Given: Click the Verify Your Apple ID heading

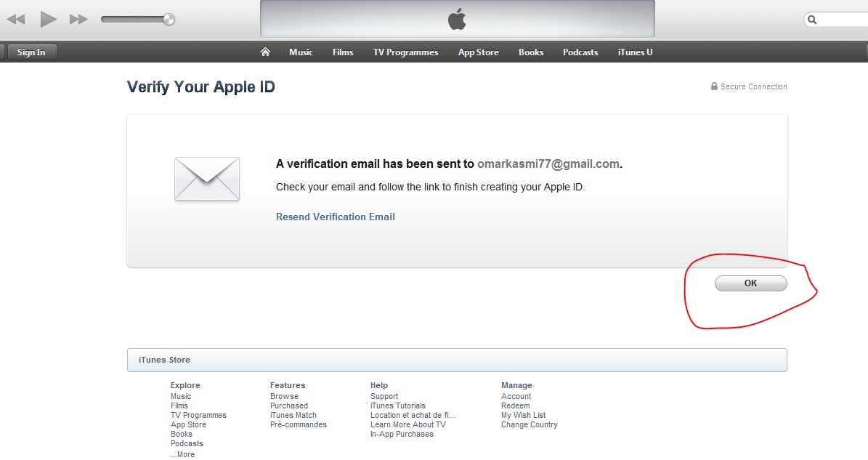Looking at the screenshot, I should click(x=201, y=87).
